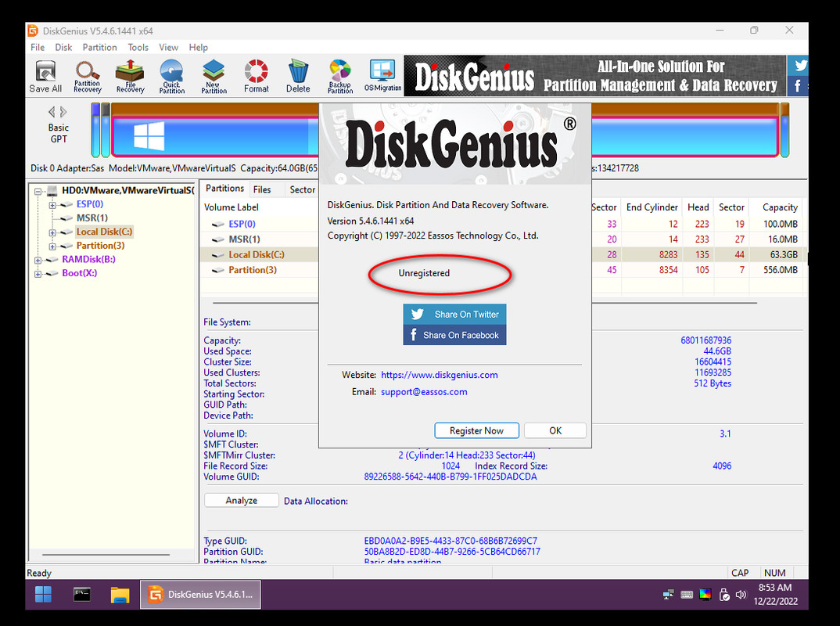Click the Volume Label column header
The width and height of the screenshot is (840, 626).
coord(232,207)
